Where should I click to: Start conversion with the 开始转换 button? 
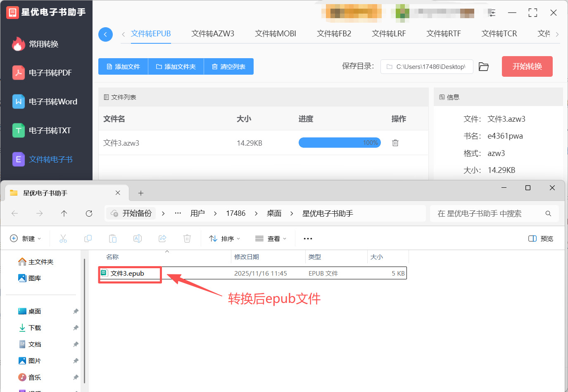pyautogui.click(x=527, y=66)
